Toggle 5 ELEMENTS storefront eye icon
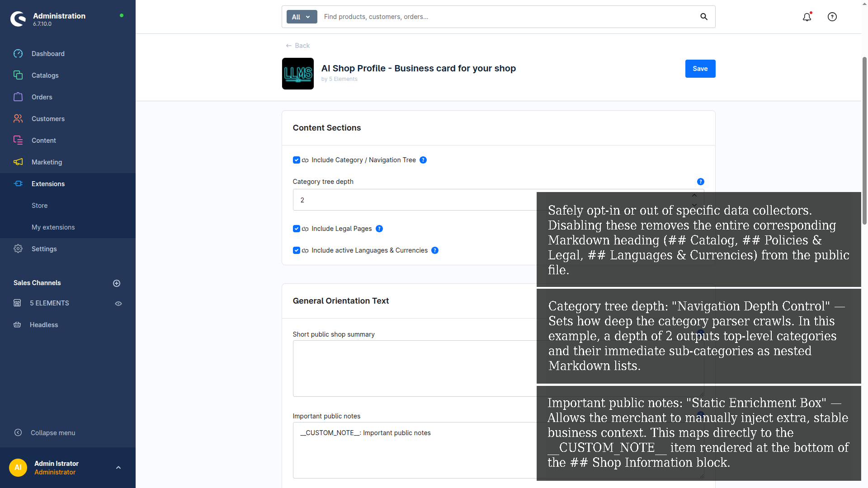 tap(118, 304)
